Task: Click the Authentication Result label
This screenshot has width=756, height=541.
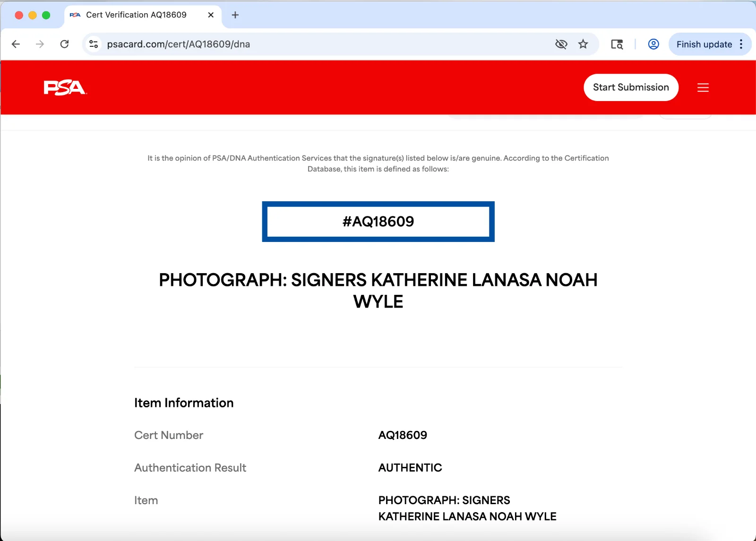Action: coord(190,468)
